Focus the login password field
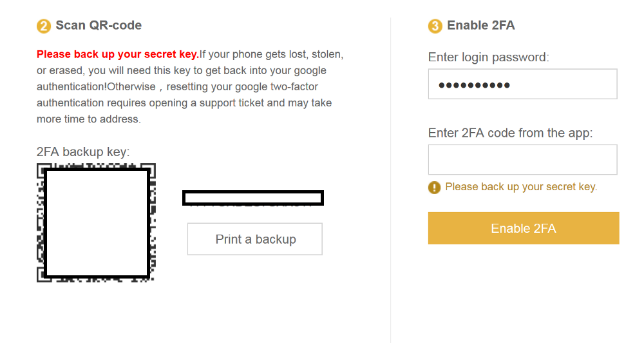 pos(522,84)
